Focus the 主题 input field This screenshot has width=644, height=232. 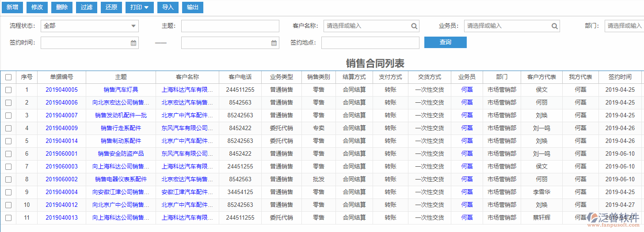[230, 26]
